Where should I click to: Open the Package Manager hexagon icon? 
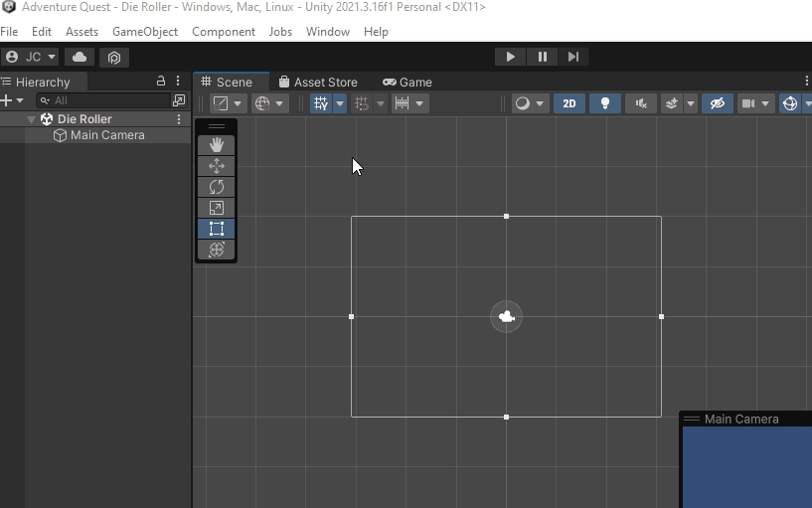coord(114,57)
